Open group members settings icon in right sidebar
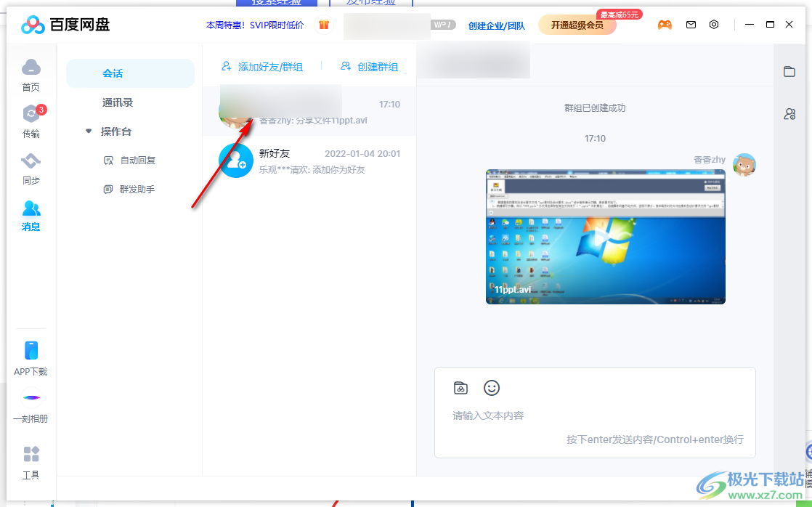Image resolution: width=812 pixels, height=507 pixels. 789,114
